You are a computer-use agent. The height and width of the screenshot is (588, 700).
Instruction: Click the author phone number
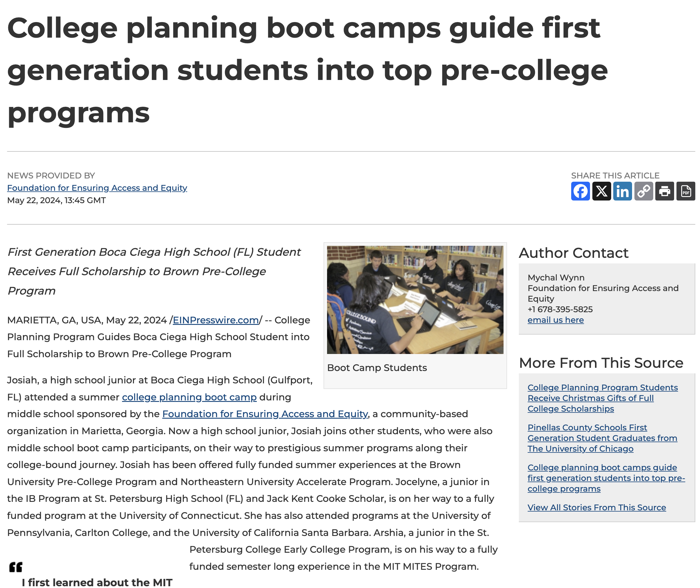point(560,309)
